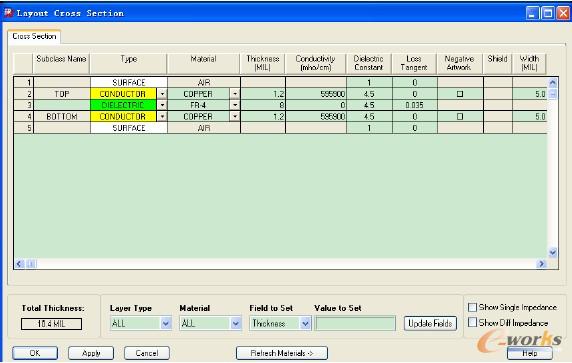Click the Total Thickness 10.4 MIL field
572x363 pixels.
click(x=51, y=324)
